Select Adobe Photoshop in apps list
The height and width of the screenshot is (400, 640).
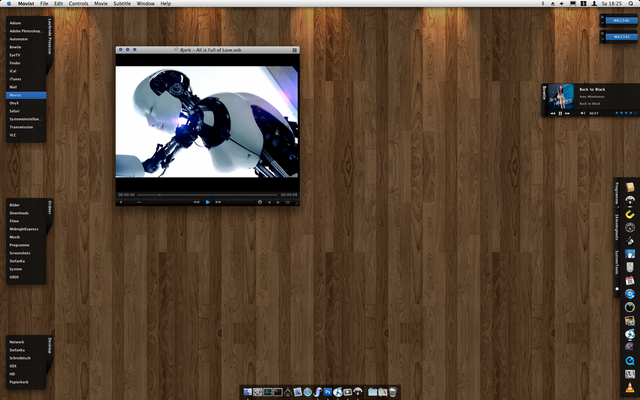pos(26,31)
